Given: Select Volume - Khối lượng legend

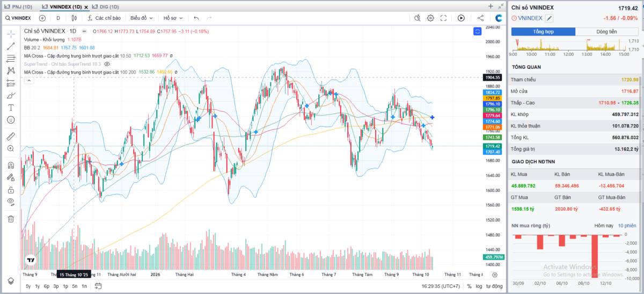Looking at the screenshot, I should tap(45, 39).
